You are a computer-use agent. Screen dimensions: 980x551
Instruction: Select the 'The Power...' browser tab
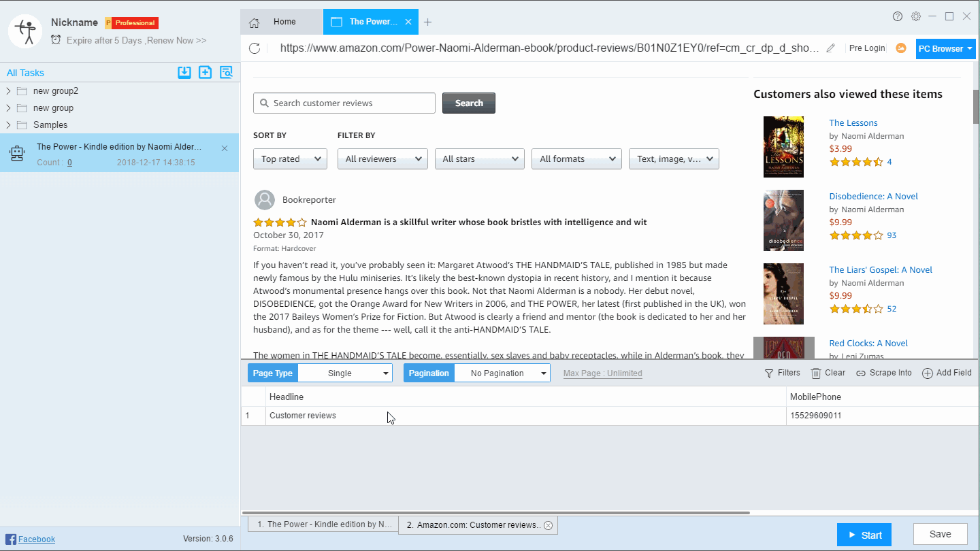371,22
